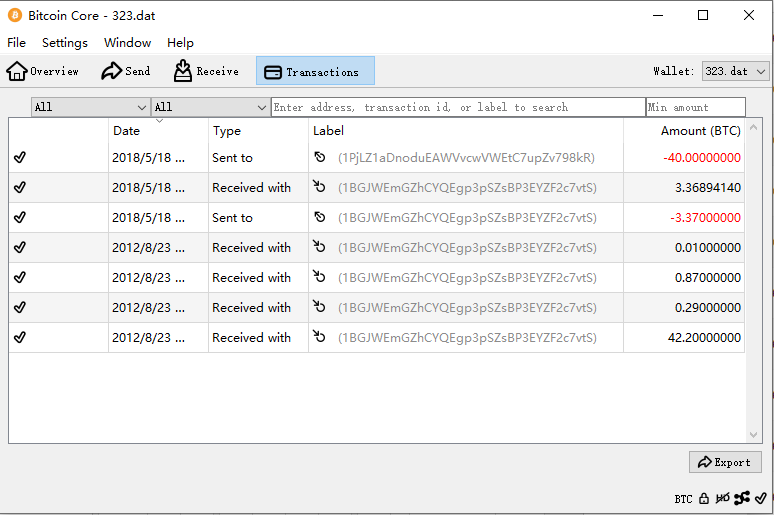Click the sync checkmark in status bar

tap(761, 498)
